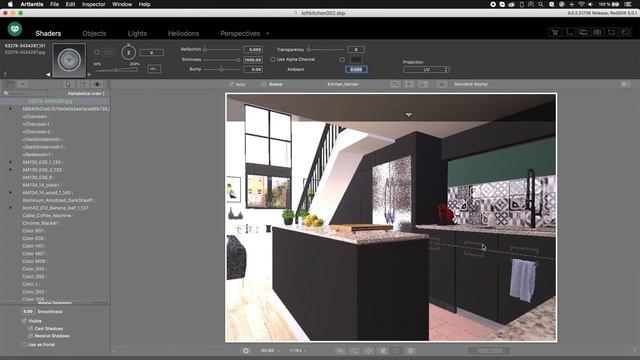Click the camera render icon at top right

pyautogui.click(x=597, y=32)
